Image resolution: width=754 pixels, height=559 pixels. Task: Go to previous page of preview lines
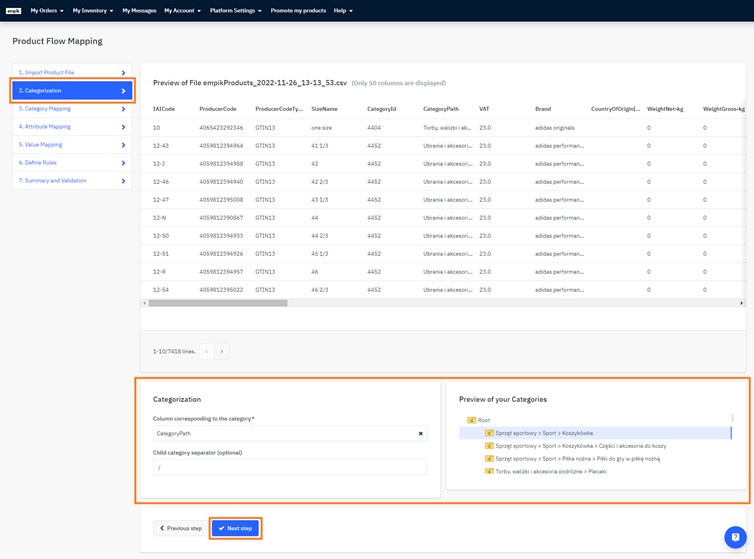207,351
